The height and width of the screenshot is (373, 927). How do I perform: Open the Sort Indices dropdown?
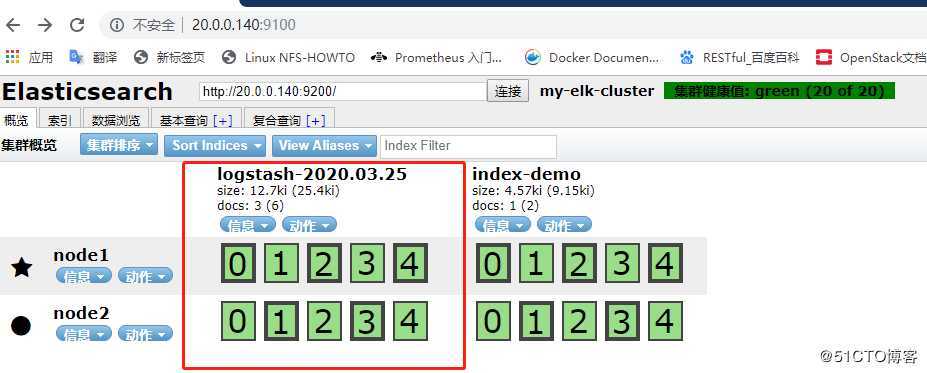[215, 145]
